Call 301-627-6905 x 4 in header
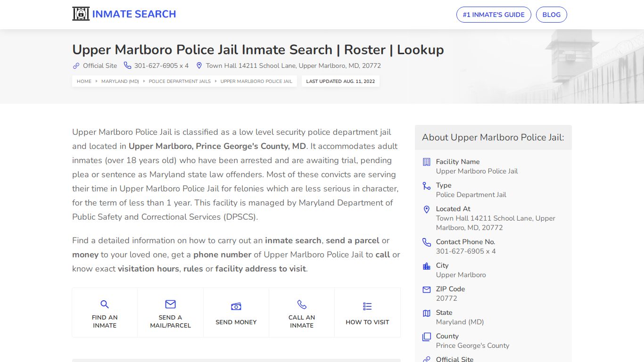The image size is (644, 362). (161, 66)
